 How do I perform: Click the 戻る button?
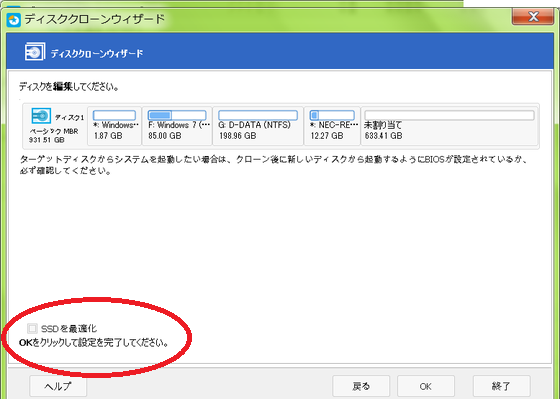pos(361,386)
